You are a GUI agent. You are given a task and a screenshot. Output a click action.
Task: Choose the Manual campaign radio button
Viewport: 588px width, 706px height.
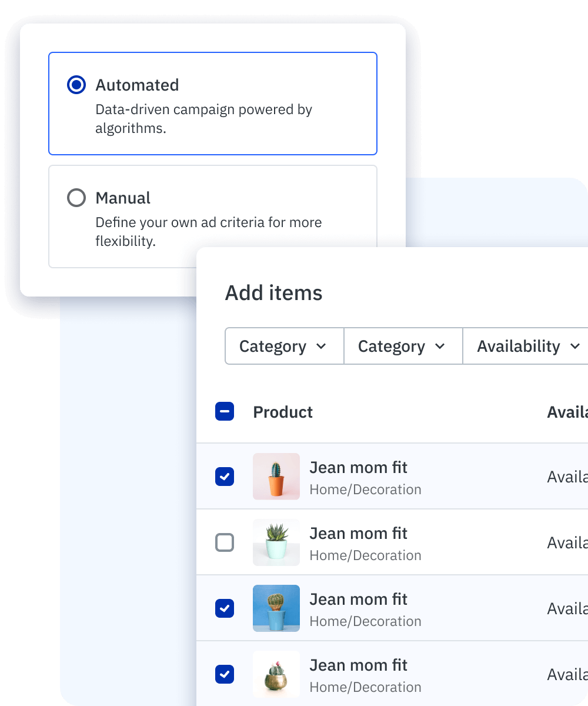point(76,198)
